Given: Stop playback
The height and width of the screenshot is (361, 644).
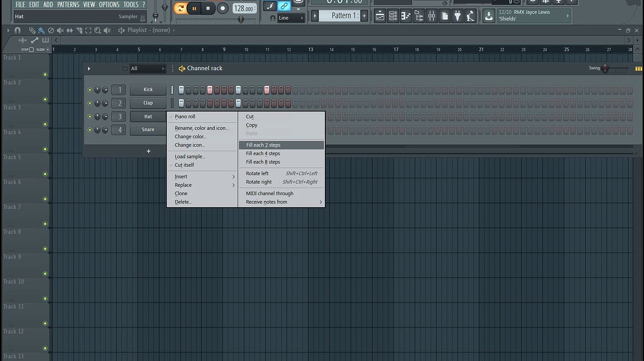Looking at the screenshot, I should [x=208, y=8].
